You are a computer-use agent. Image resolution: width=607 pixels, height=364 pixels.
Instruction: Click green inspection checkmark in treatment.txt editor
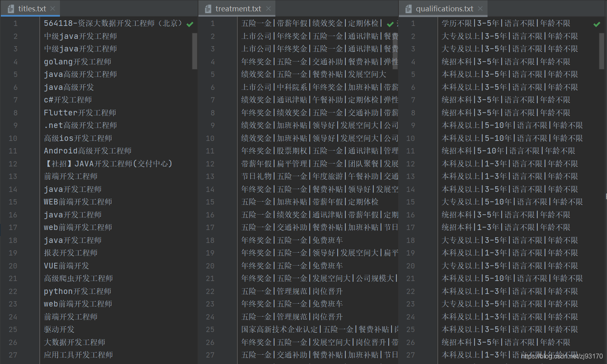coord(390,24)
